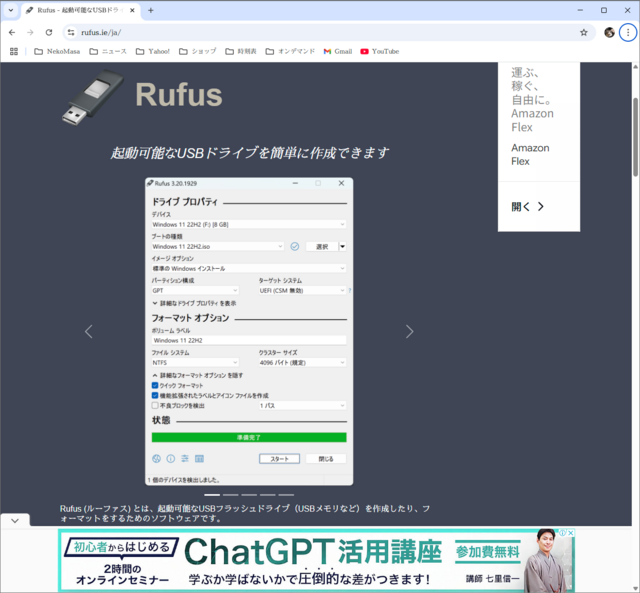Expand advanced drive properties
This screenshot has width=640, height=593.
pyautogui.click(x=194, y=303)
